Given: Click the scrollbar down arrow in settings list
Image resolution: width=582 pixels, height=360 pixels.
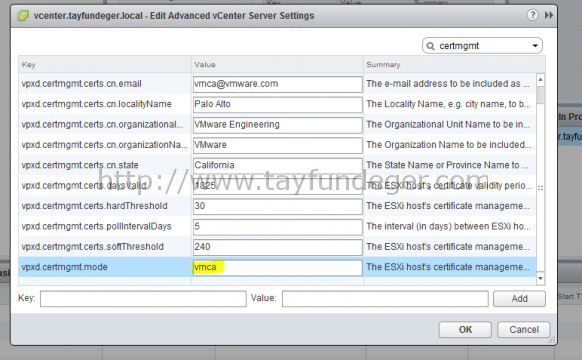Looking at the screenshot, I should coord(540,278).
